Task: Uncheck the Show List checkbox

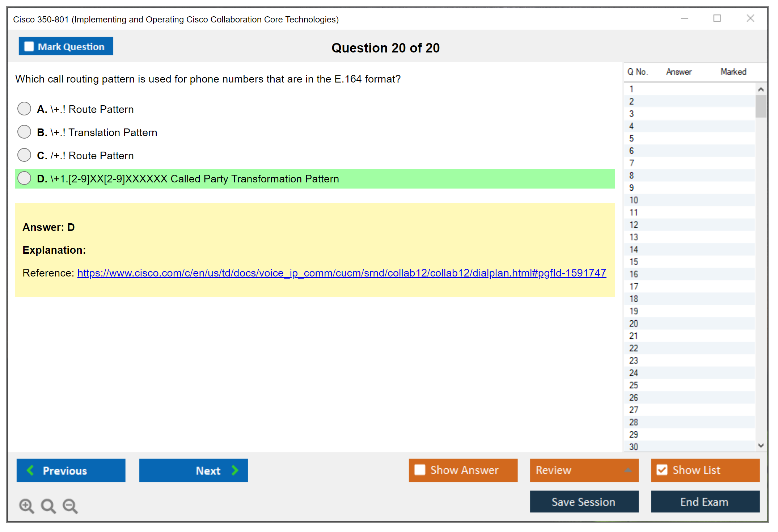Action: click(x=662, y=470)
